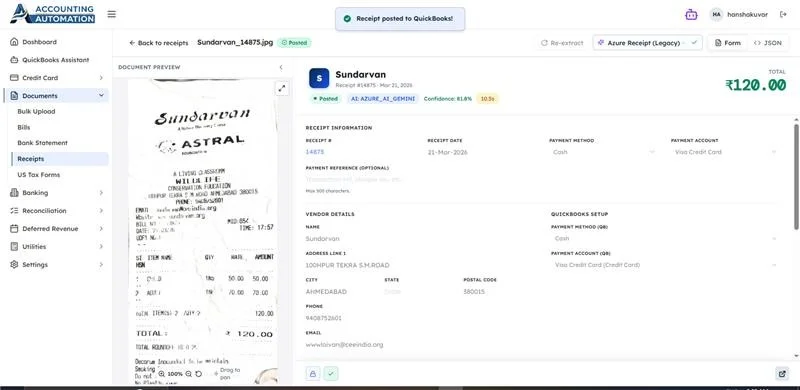Expand the receipt preview to fullscreen
Screen dimensions: 800x390
click(x=282, y=88)
